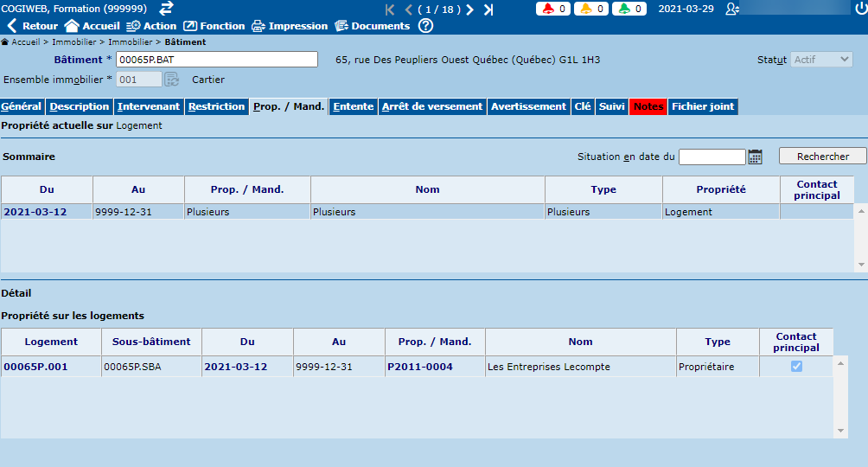Toggle the Contact principal checkbox for Lecompte
Viewport: 868px width, 467px height.
tap(796, 367)
